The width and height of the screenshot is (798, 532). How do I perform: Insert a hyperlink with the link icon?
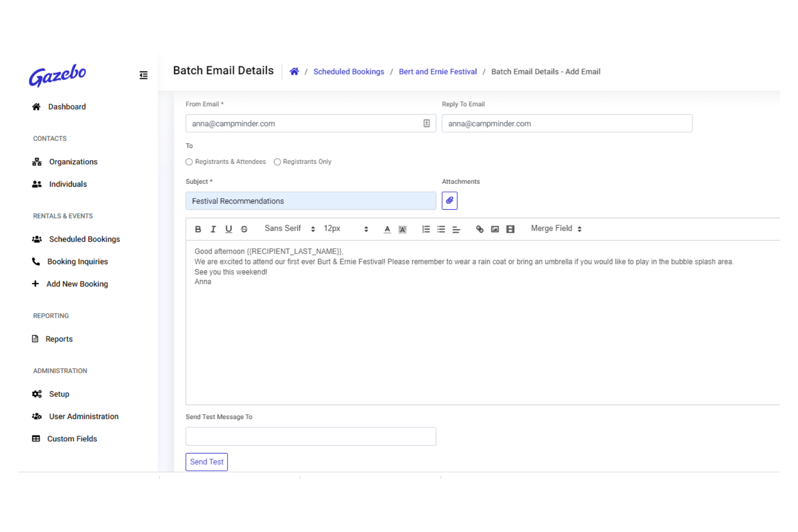(x=480, y=229)
